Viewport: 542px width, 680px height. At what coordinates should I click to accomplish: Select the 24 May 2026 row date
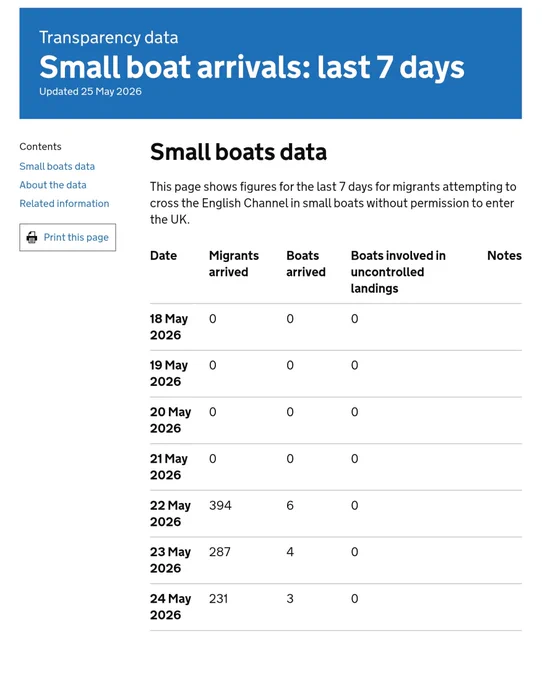coord(170,607)
